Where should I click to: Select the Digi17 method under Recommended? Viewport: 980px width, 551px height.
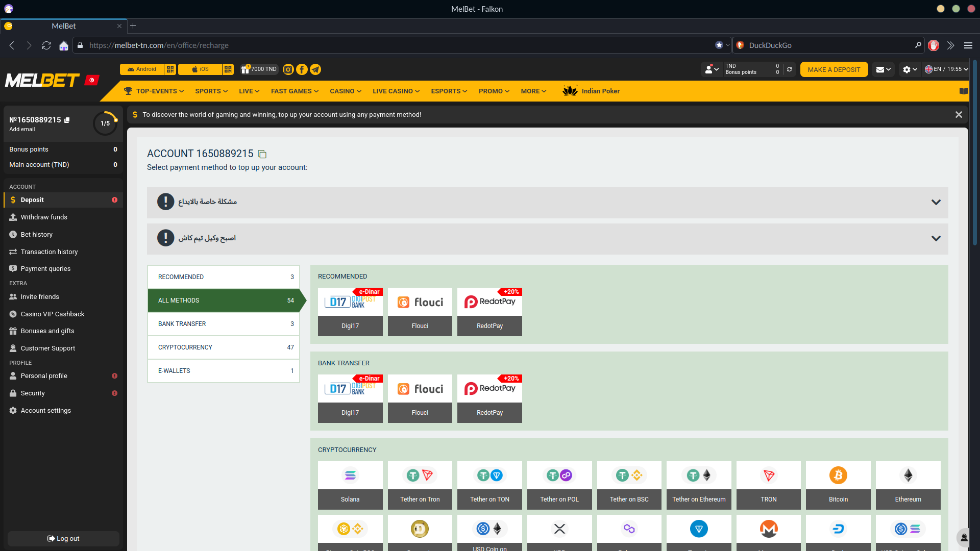point(350,312)
